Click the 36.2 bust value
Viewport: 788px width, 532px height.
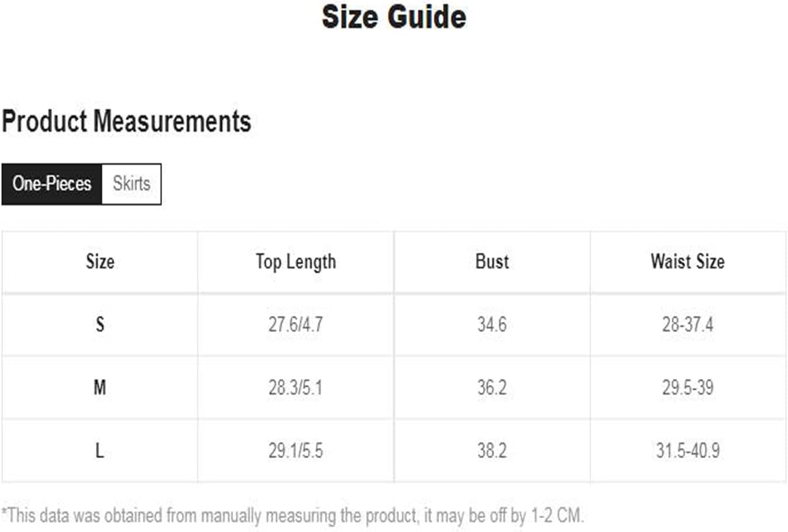click(x=492, y=388)
